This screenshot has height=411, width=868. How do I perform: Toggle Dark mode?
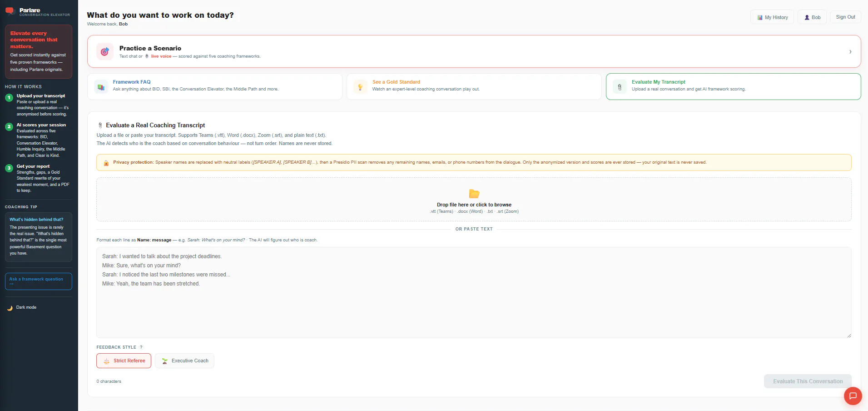point(22,308)
